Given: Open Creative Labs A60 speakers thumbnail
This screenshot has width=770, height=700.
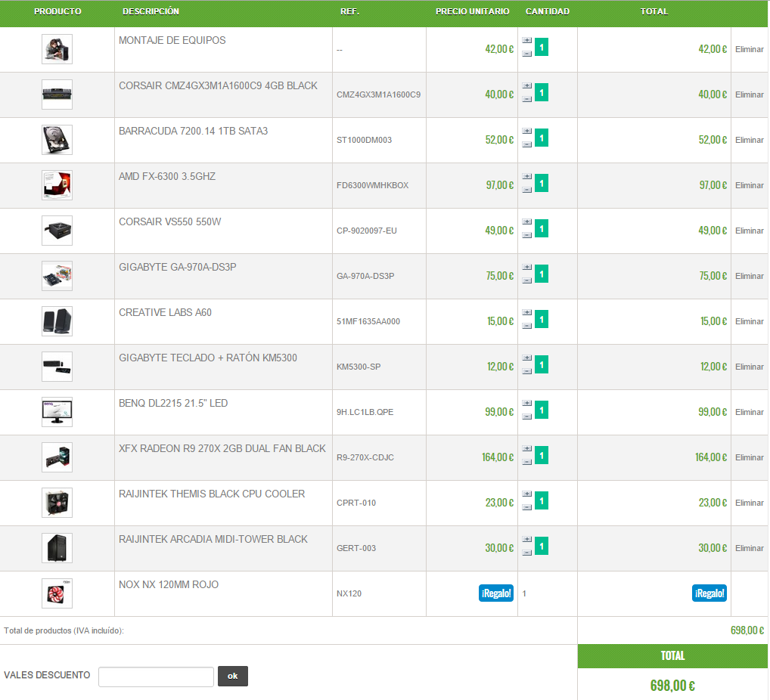Looking at the screenshot, I should (x=57, y=321).
